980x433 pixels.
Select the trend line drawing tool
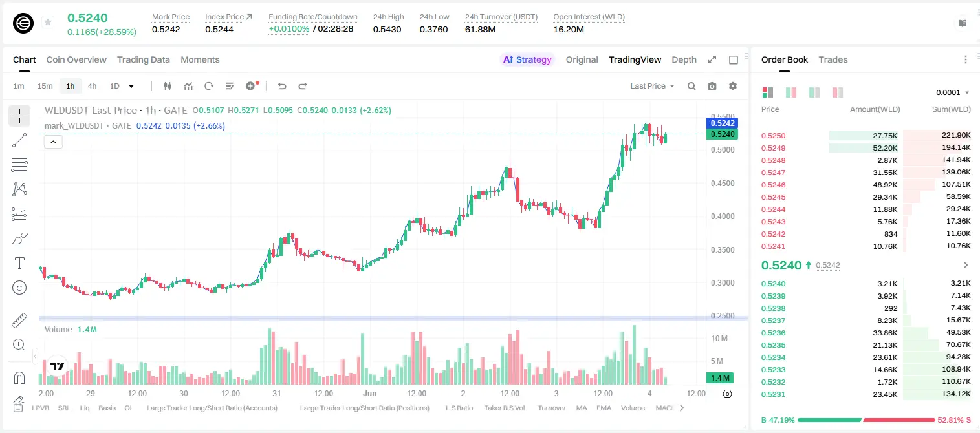tap(19, 140)
